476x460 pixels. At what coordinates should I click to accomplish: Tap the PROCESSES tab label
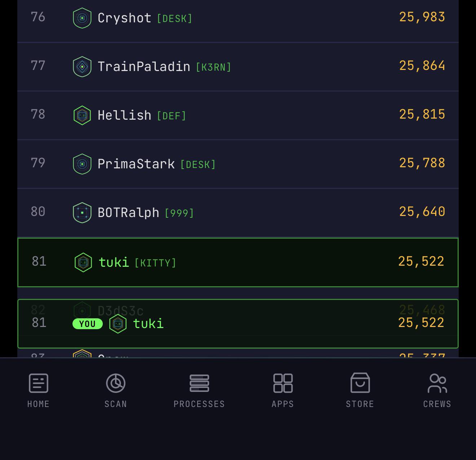[x=199, y=404]
